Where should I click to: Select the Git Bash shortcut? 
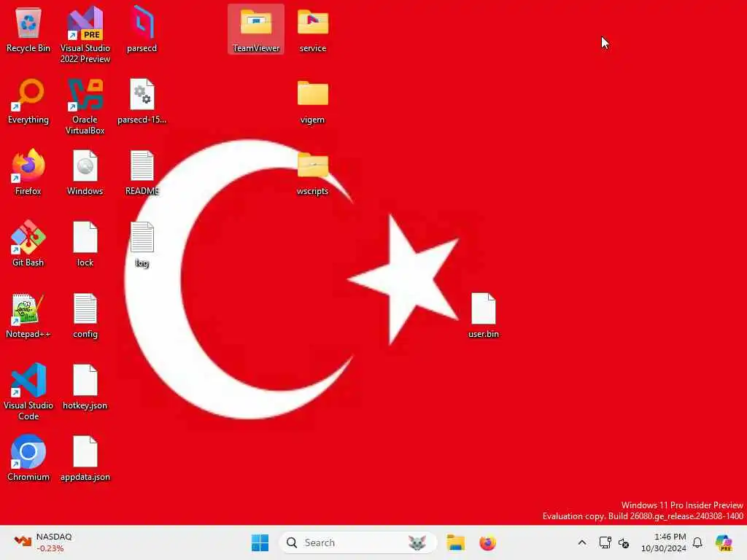pos(28,244)
